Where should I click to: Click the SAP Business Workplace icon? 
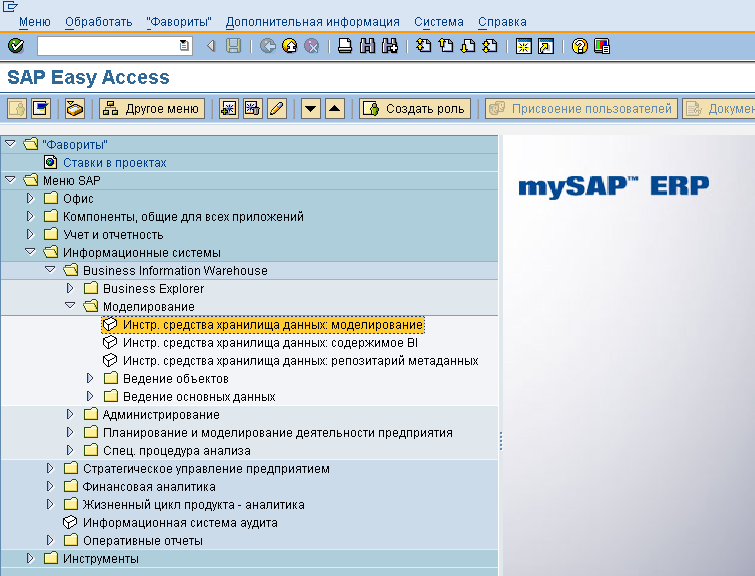[x=75, y=108]
